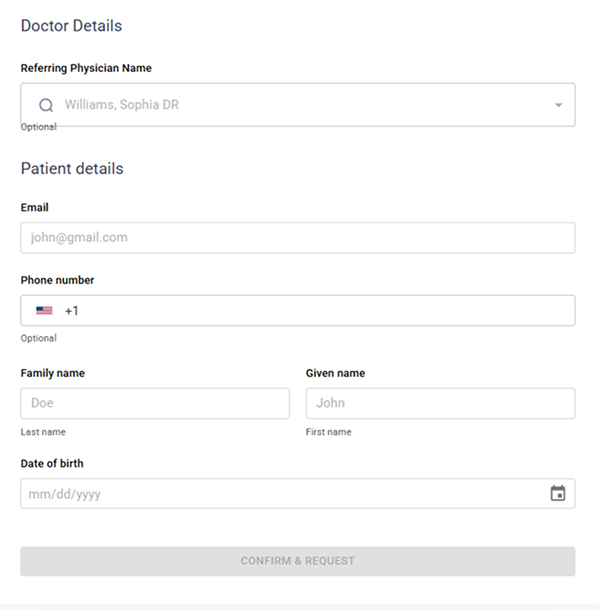Click the 'Family name' field label
The width and height of the screenshot is (600, 610).
click(x=53, y=374)
